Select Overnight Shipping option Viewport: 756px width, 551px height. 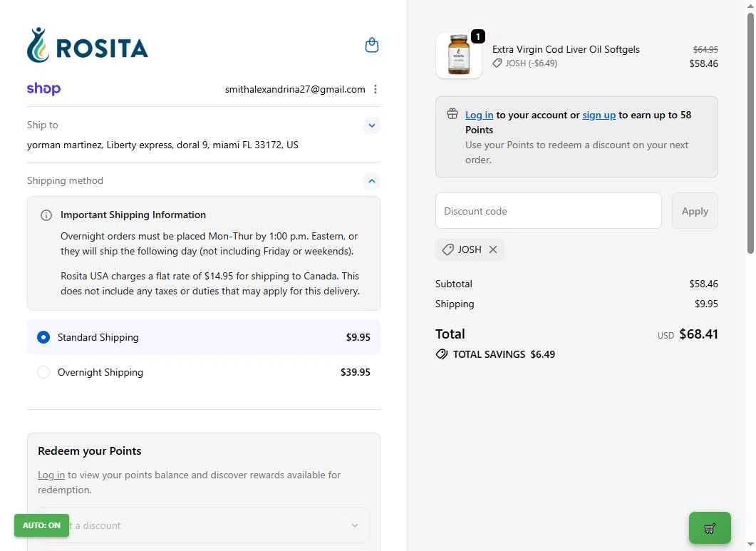tap(204, 372)
